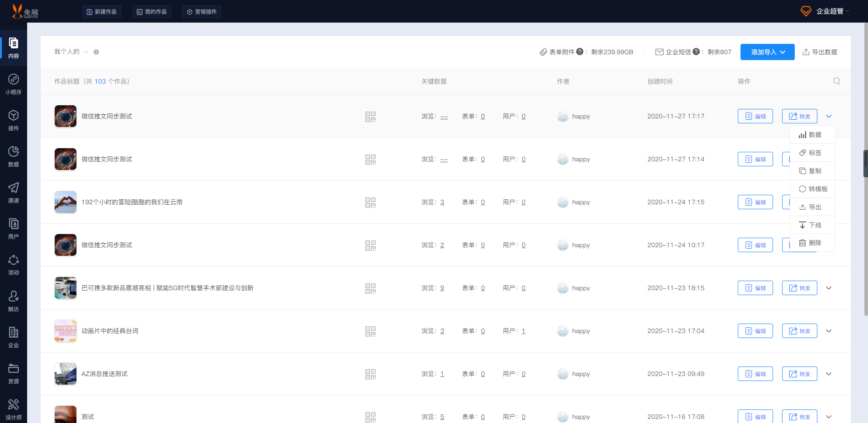The height and width of the screenshot is (423, 868).
Task: Click 导出数据 button
Action: point(820,52)
